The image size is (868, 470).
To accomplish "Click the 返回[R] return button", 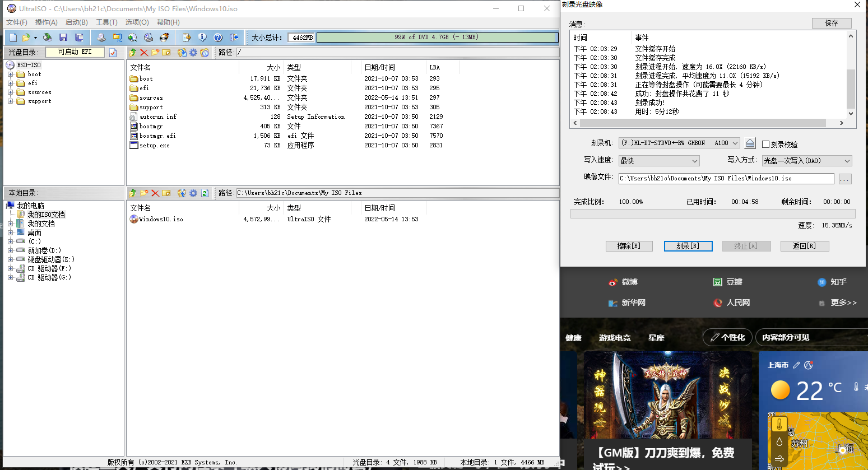I will click(x=804, y=246).
